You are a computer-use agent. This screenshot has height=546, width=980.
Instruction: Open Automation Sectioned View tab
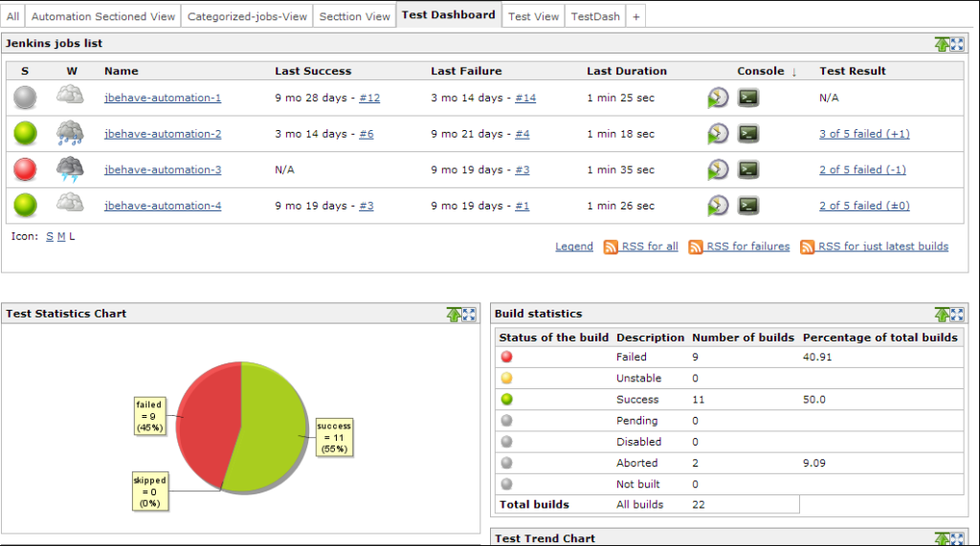coord(103,16)
